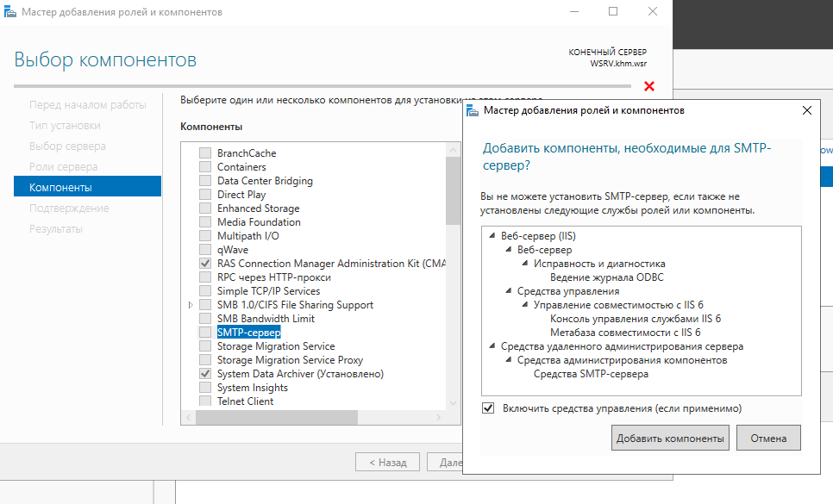Uncheck RAS Connection Manager Administration Kit
833x504 pixels.
click(205, 263)
